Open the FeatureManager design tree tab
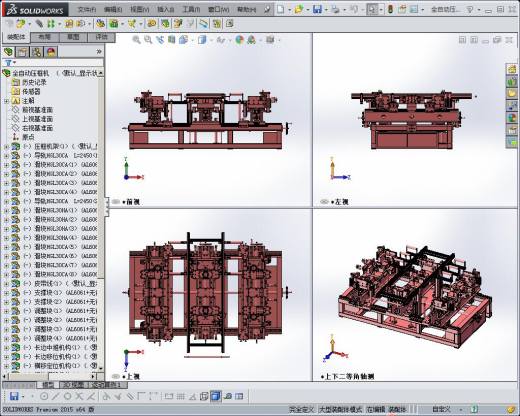 click(x=8, y=52)
